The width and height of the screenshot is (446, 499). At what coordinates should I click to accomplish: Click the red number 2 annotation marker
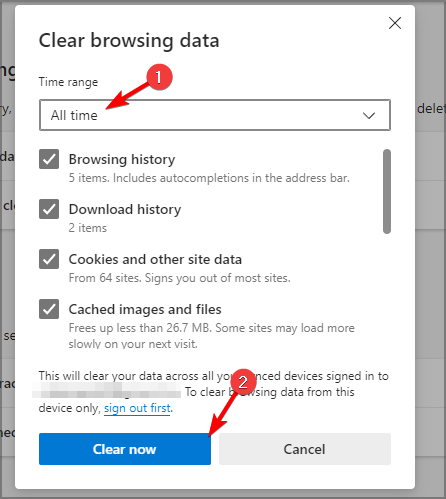point(243,382)
